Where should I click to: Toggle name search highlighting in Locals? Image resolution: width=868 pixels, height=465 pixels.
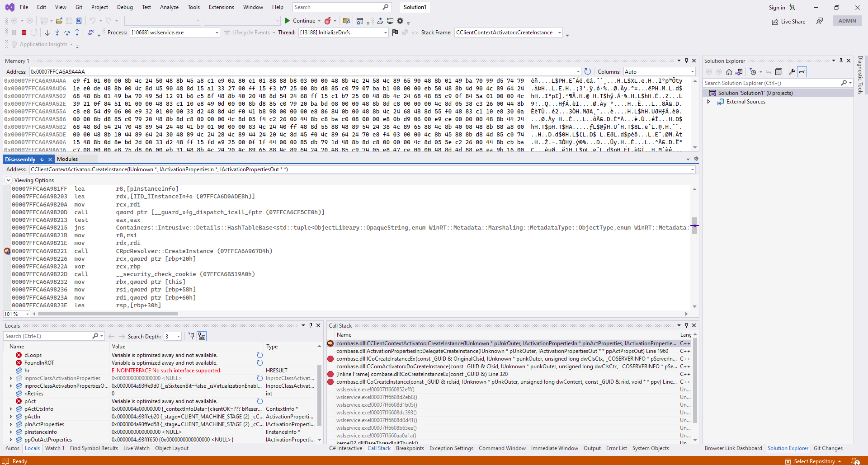point(202,336)
